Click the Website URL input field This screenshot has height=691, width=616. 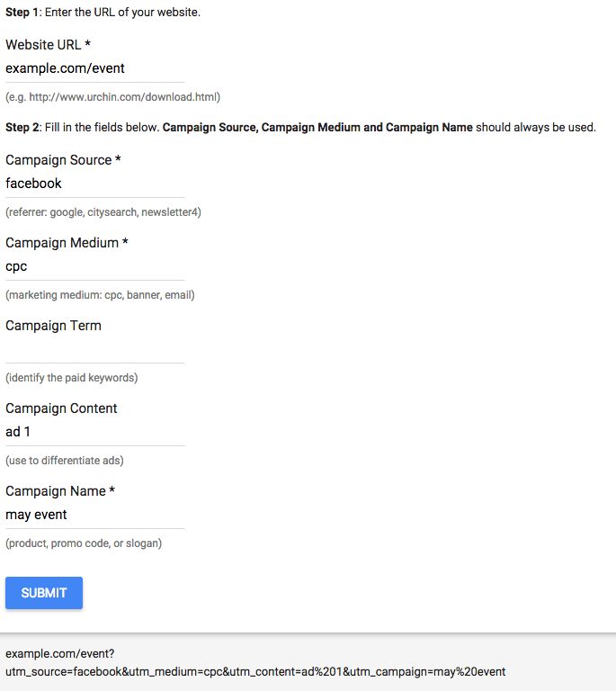94,68
